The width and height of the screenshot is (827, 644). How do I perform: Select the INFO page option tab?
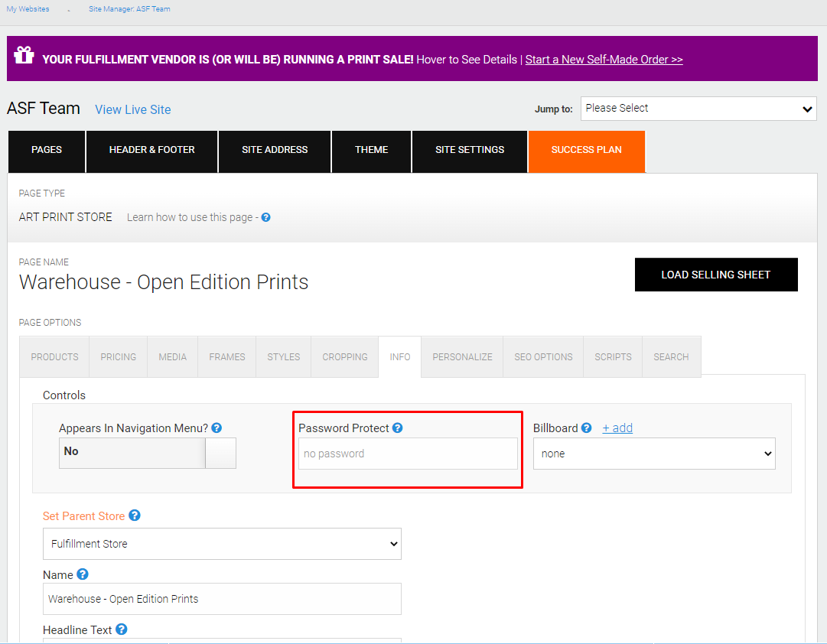[400, 356]
